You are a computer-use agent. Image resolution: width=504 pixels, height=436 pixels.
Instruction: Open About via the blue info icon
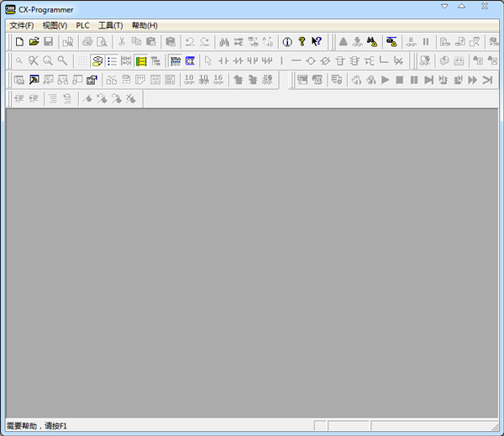pyautogui.click(x=287, y=42)
